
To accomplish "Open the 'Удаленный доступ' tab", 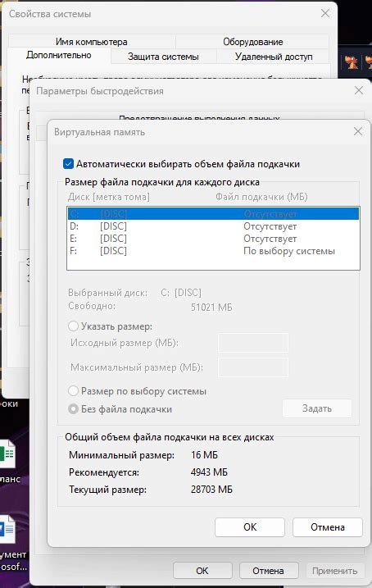I will [x=274, y=57].
